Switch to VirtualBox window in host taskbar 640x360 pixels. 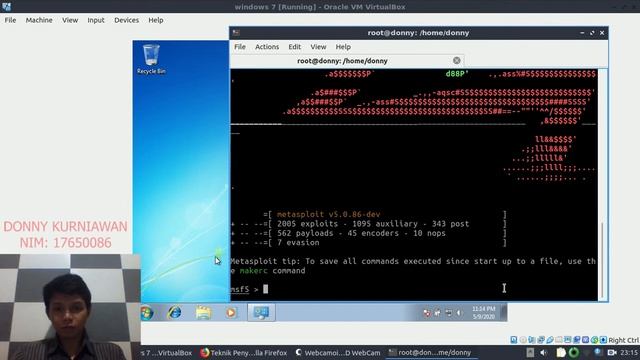pyautogui.click(x=167, y=353)
